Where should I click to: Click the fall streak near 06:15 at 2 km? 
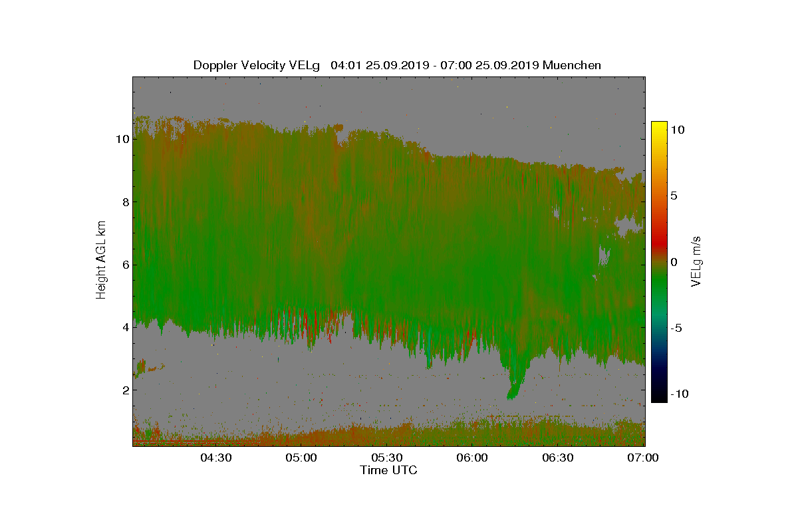click(x=515, y=382)
